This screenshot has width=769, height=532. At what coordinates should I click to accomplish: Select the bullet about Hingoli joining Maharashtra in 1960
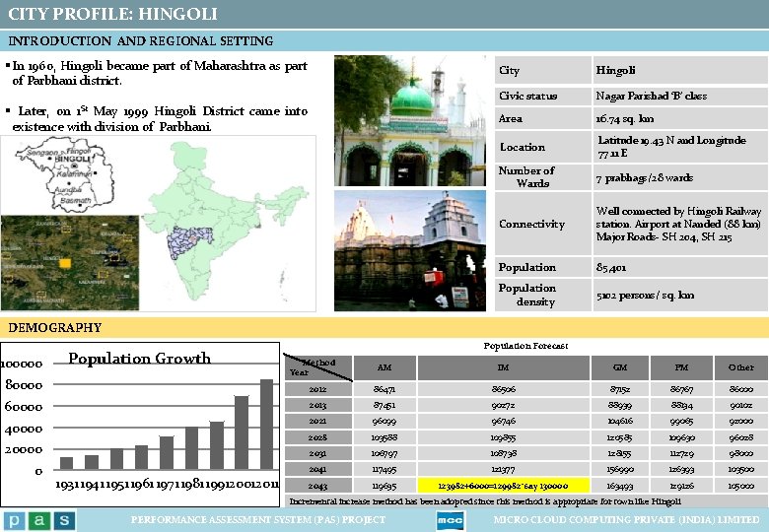(157, 73)
